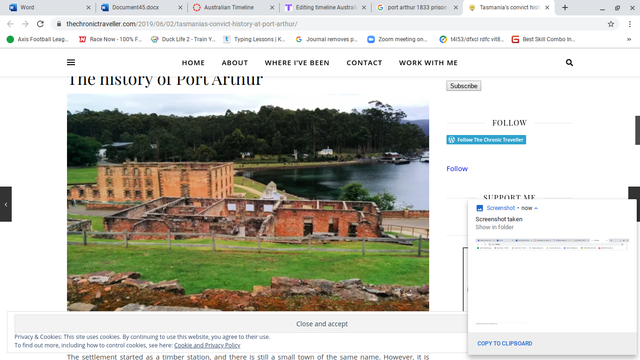Click Follow The Chronic Traveller button
The image size is (640, 360).
point(486,140)
